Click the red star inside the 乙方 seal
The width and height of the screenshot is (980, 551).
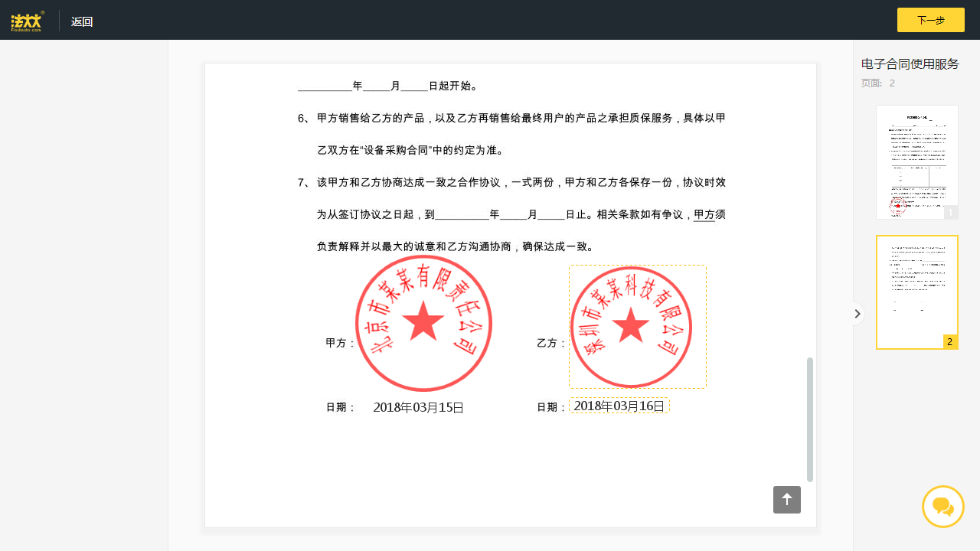point(633,328)
